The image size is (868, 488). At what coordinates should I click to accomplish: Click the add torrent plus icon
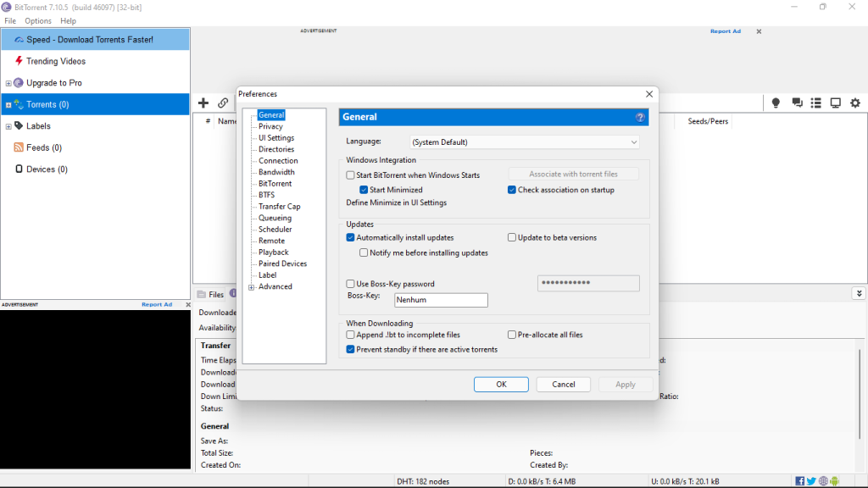pyautogui.click(x=203, y=103)
